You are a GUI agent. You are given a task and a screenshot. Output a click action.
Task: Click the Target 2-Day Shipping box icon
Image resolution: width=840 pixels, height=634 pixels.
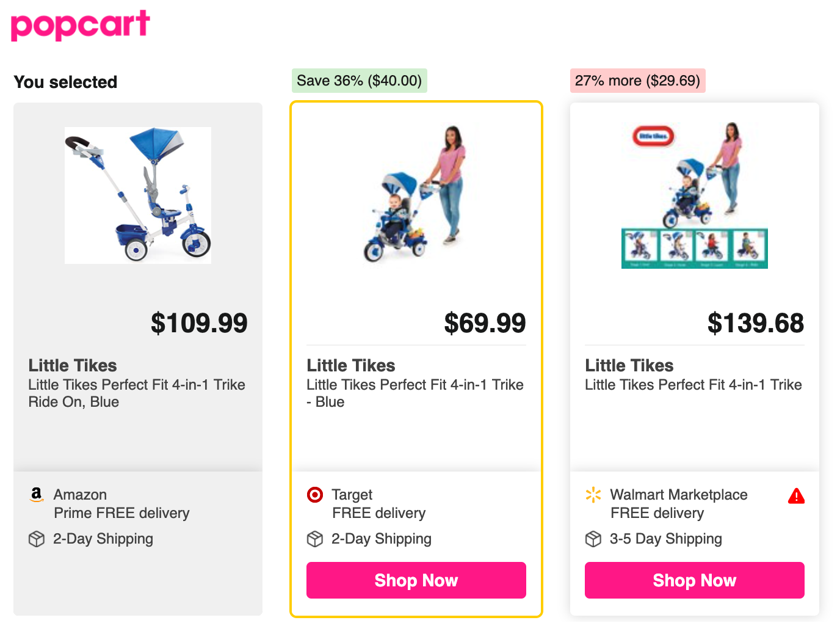(x=315, y=539)
